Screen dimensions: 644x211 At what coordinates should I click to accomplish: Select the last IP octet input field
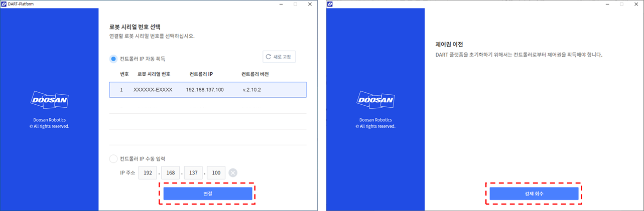(x=216, y=173)
